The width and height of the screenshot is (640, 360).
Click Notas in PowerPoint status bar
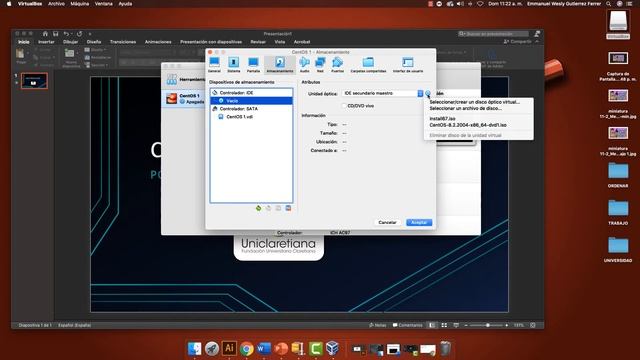point(378,325)
